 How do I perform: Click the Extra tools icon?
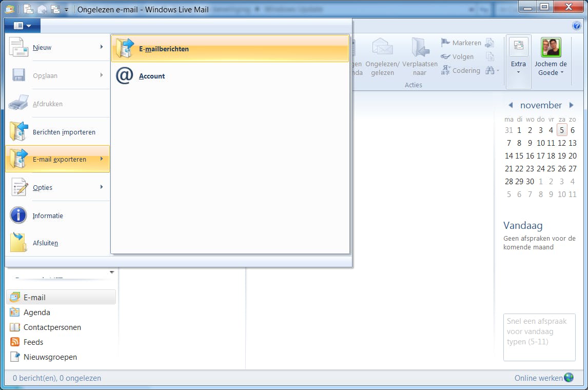[x=518, y=46]
